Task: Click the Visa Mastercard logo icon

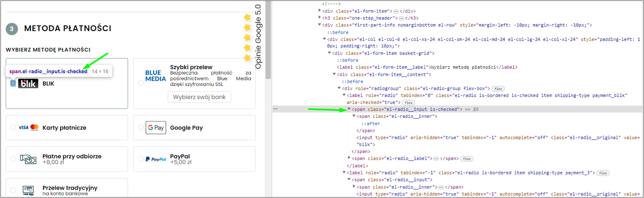Action: click(28, 128)
